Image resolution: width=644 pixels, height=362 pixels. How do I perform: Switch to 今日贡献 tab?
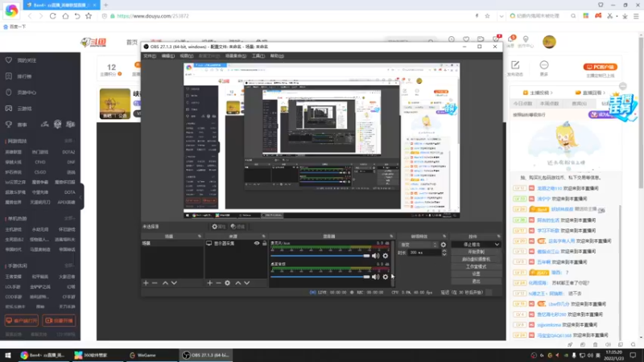(x=522, y=104)
